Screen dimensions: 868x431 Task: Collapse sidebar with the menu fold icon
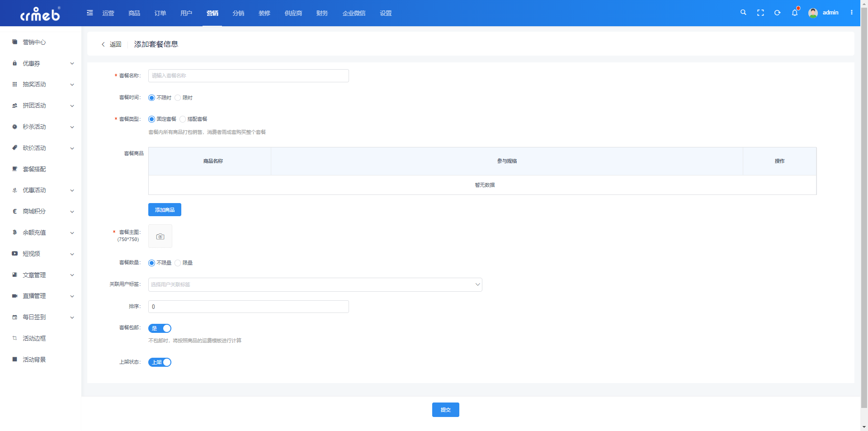pyautogui.click(x=90, y=13)
